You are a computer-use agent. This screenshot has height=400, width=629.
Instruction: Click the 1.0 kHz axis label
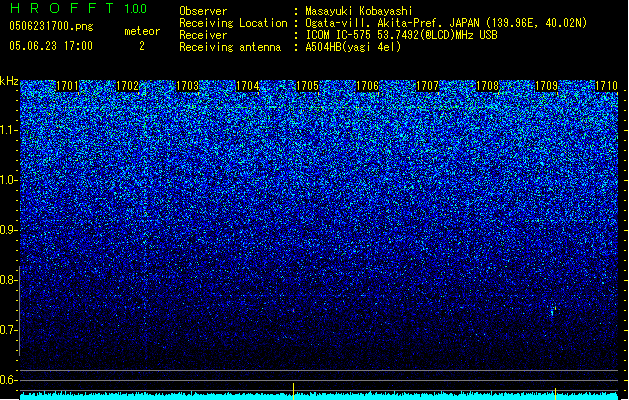8,181
